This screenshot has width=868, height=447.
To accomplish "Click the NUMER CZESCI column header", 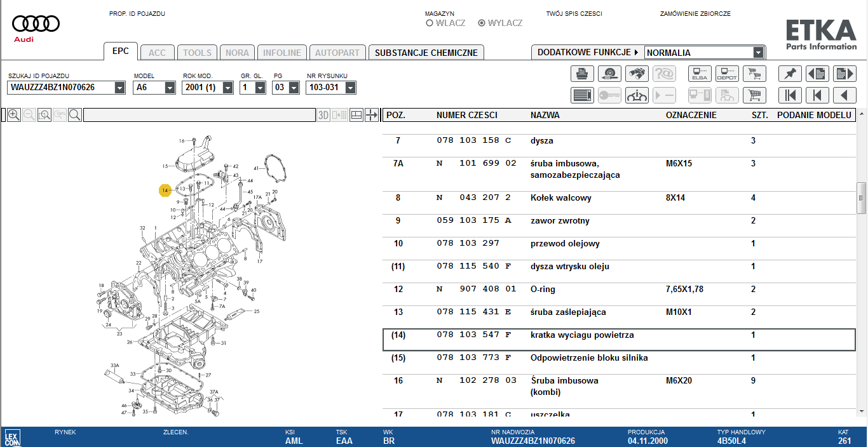I will [x=467, y=115].
